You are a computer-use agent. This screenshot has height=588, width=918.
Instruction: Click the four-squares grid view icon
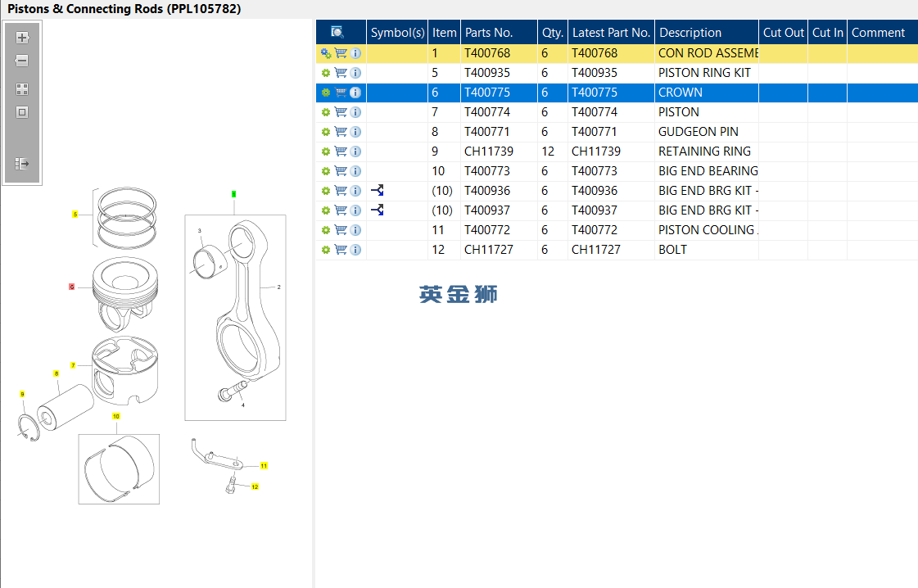point(22,89)
